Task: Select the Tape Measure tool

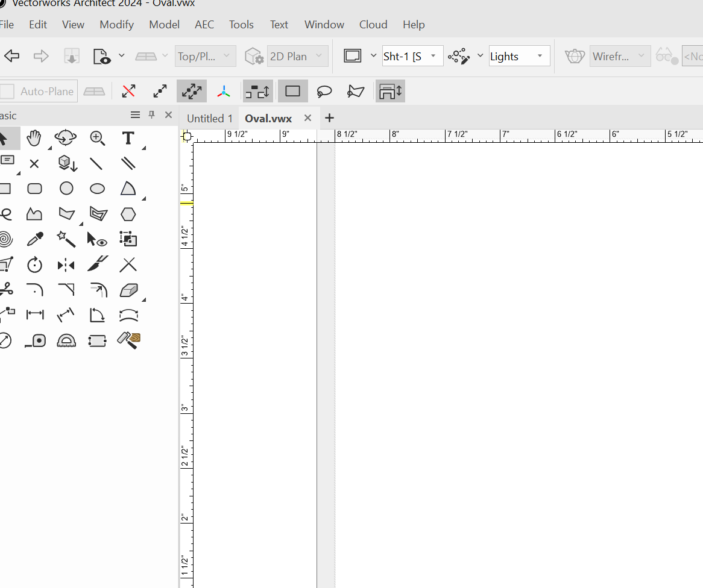Action: click(x=35, y=341)
